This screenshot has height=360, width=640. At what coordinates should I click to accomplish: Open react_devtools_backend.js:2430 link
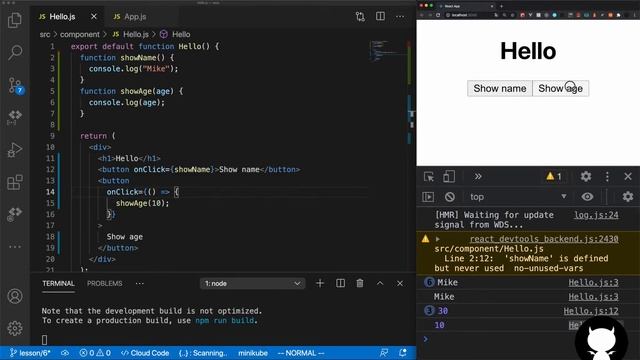[x=544, y=239]
